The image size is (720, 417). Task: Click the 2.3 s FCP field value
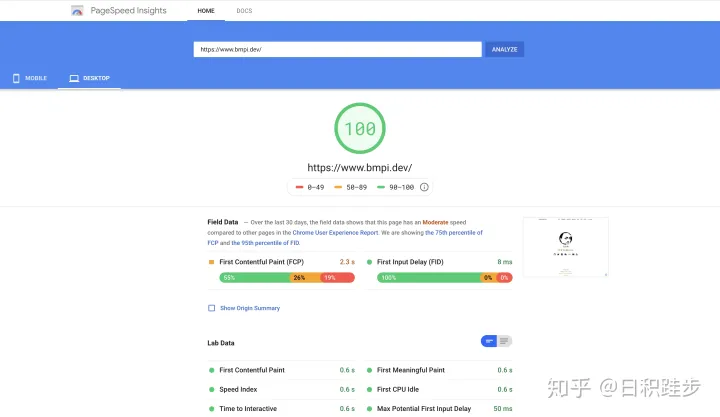[x=347, y=262]
